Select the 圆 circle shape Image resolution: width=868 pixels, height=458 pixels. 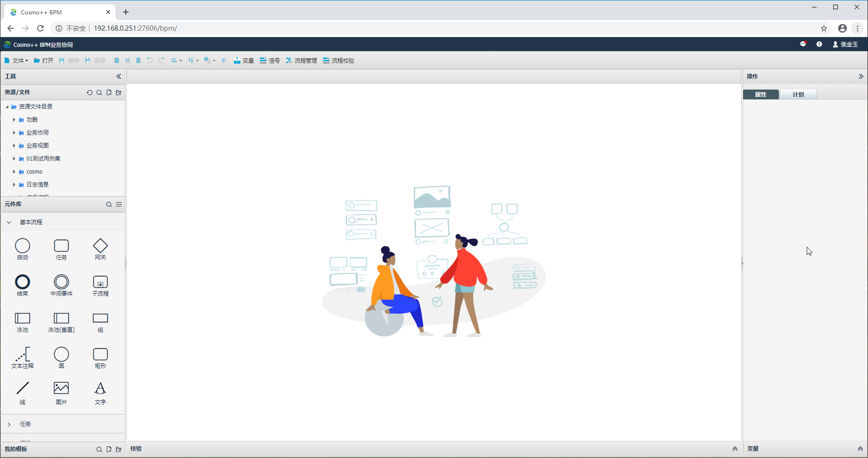(61, 358)
